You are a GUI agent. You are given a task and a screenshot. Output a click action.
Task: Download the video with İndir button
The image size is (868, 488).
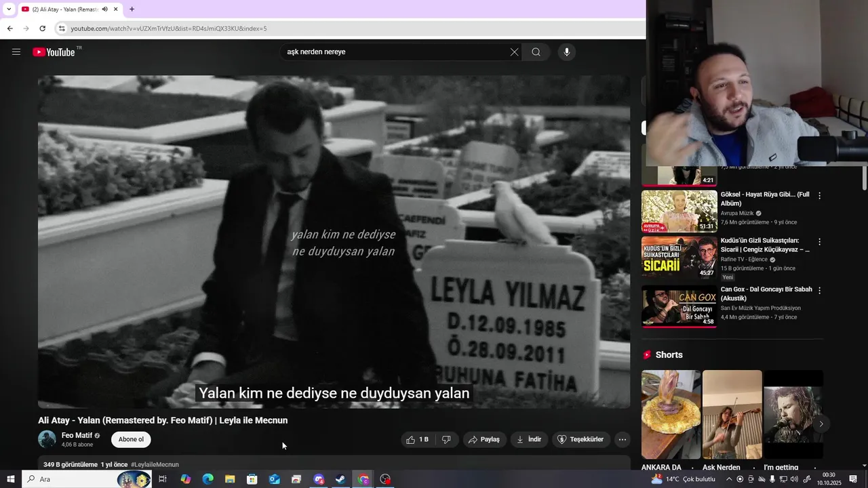pos(529,439)
